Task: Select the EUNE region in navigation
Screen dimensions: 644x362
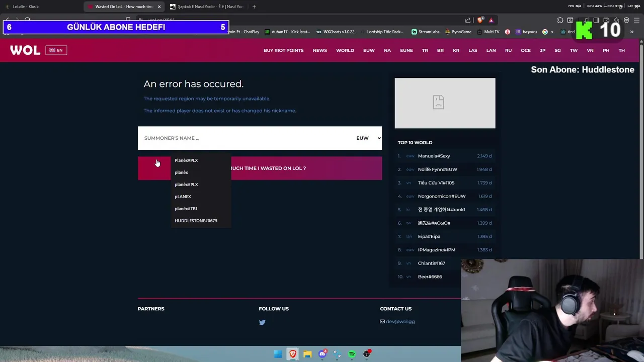Action: point(406,50)
